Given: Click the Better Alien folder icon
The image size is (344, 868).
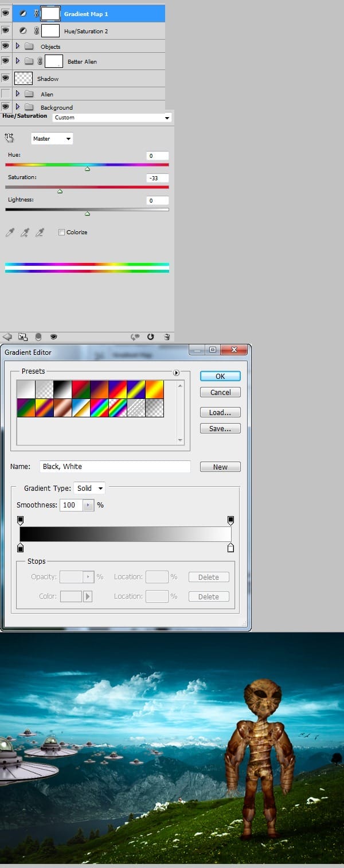Looking at the screenshot, I should point(29,61).
